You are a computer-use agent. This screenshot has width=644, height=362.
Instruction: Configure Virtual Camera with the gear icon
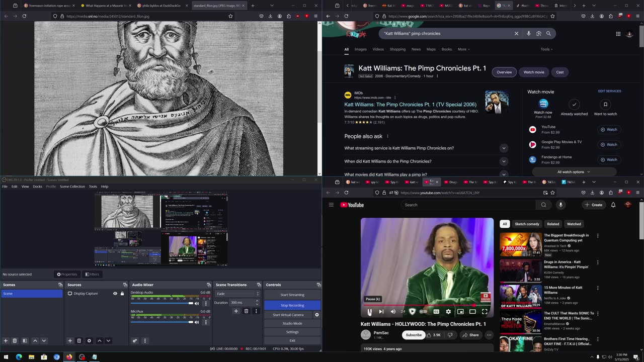pyautogui.click(x=317, y=315)
